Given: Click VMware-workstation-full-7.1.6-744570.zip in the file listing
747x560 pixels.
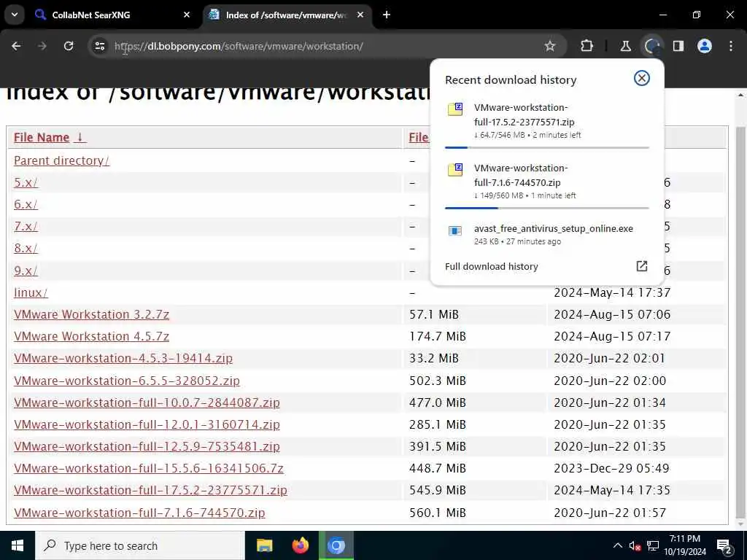Looking at the screenshot, I should click(x=139, y=513).
